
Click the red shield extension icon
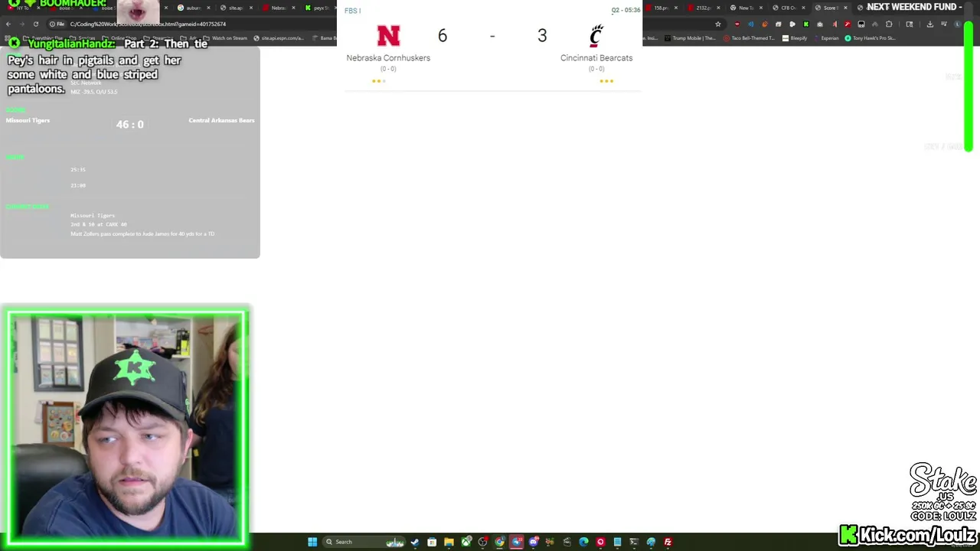(x=738, y=24)
